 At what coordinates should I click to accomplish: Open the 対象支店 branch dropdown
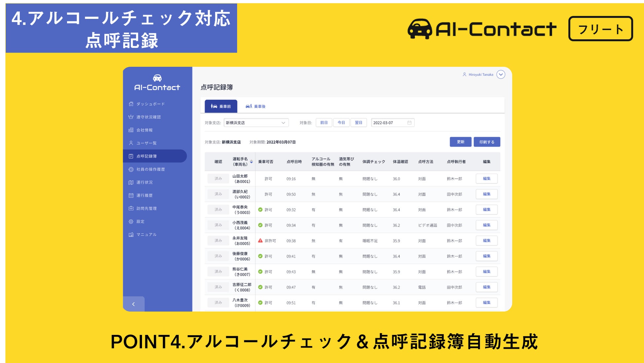click(256, 123)
